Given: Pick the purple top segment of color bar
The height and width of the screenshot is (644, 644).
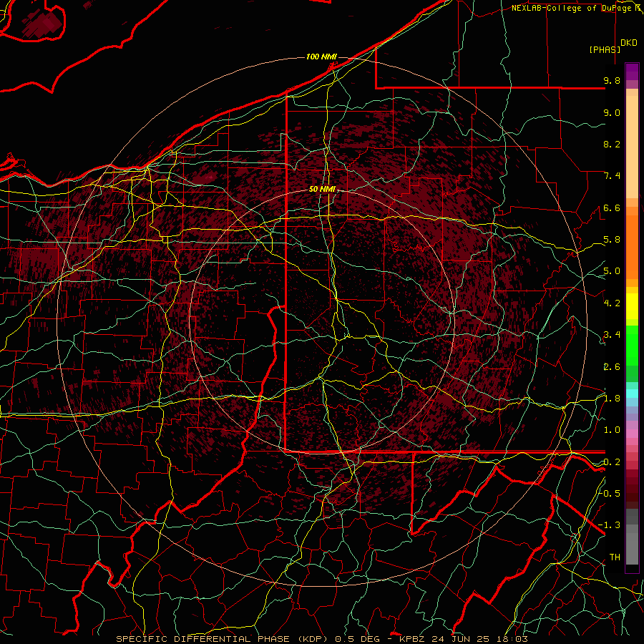Looking at the screenshot, I should (x=632, y=72).
